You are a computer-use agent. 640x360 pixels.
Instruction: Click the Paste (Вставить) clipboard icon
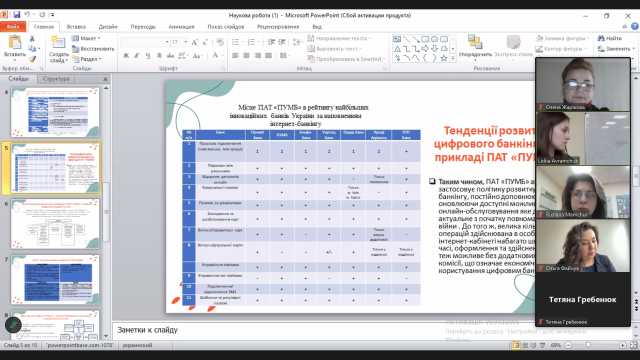click(x=15, y=43)
